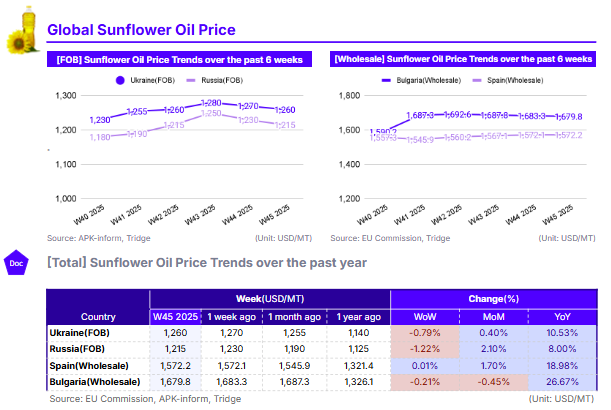Click the Russia 1,250 data point
The width and height of the screenshot is (611, 410).
211,114
